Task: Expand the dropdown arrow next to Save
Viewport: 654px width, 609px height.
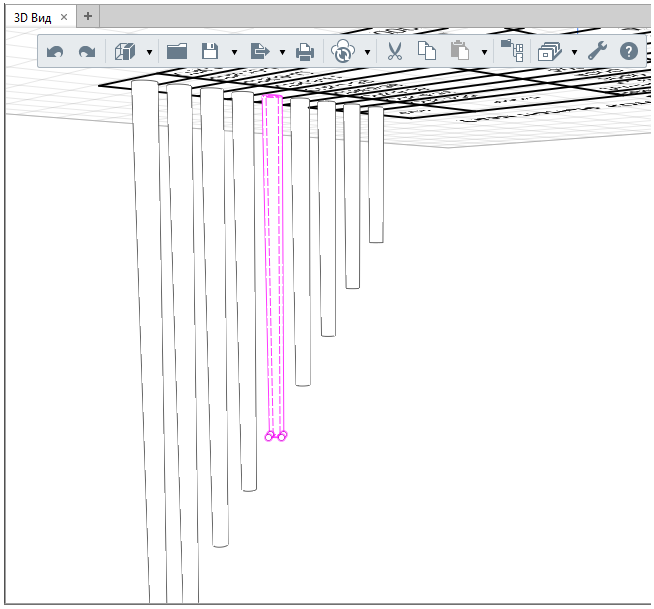Action: (x=234, y=52)
